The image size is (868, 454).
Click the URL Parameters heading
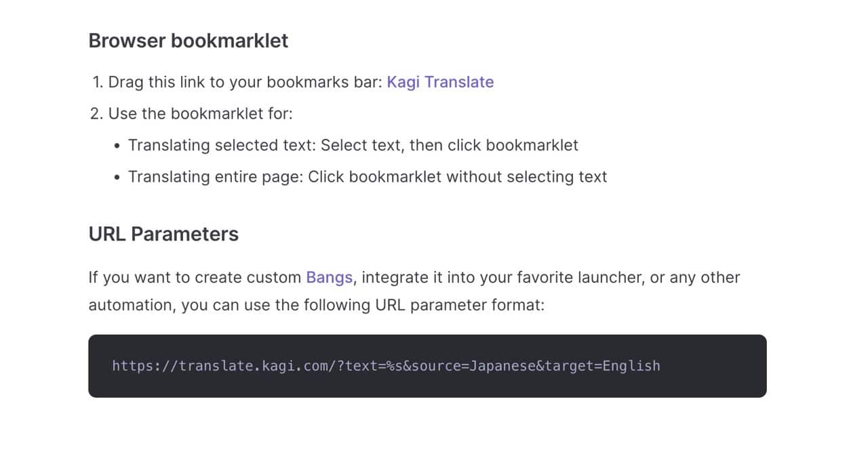pyautogui.click(x=163, y=234)
